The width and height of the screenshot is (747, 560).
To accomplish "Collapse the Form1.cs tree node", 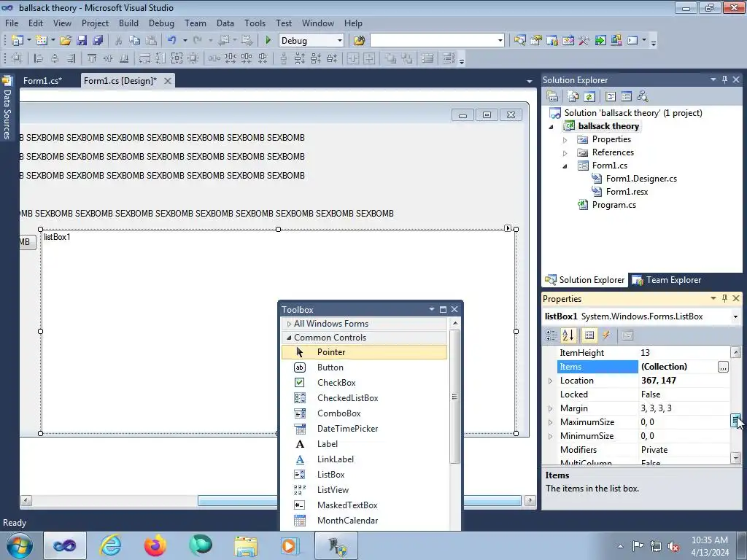I will pyautogui.click(x=565, y=166).
